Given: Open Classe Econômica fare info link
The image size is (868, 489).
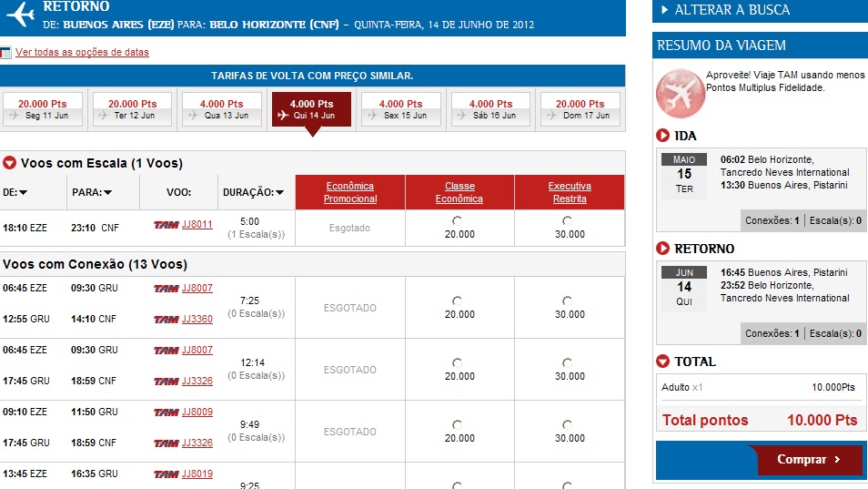Looking at the screenshot, I should [x=459, y=192].
